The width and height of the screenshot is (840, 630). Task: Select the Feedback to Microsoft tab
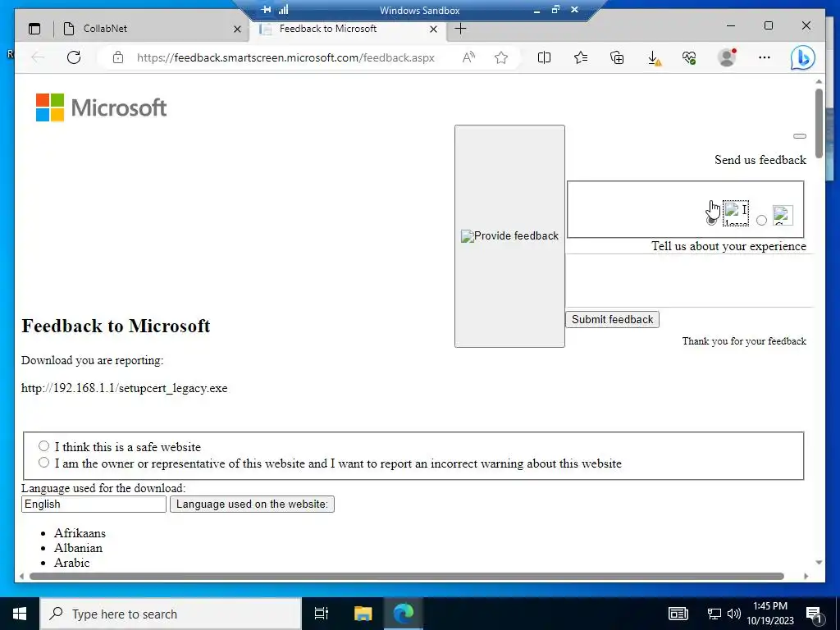pyautogui.click(x=348, y=29)
